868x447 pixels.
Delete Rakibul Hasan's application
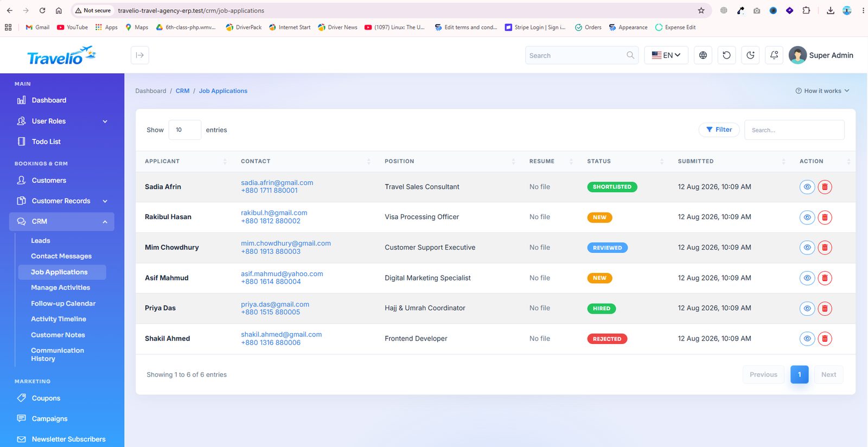click(825, 217)
